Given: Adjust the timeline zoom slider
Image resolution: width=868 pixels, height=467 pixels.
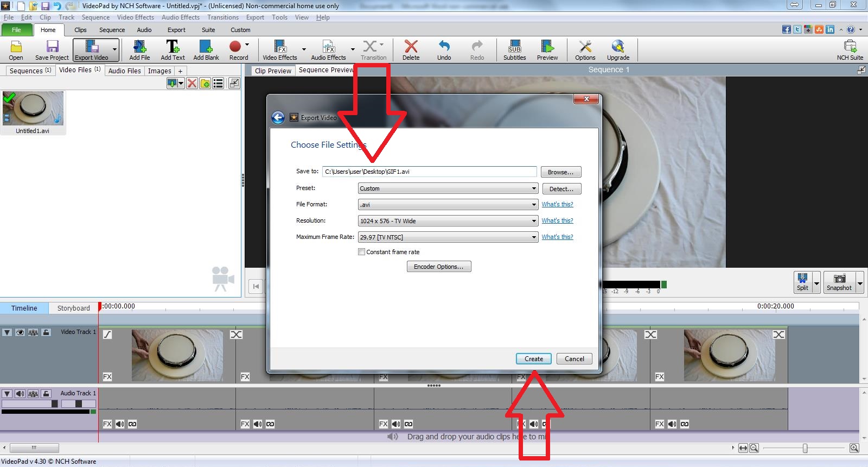Looking at the screenshot, I should [805, 448].
